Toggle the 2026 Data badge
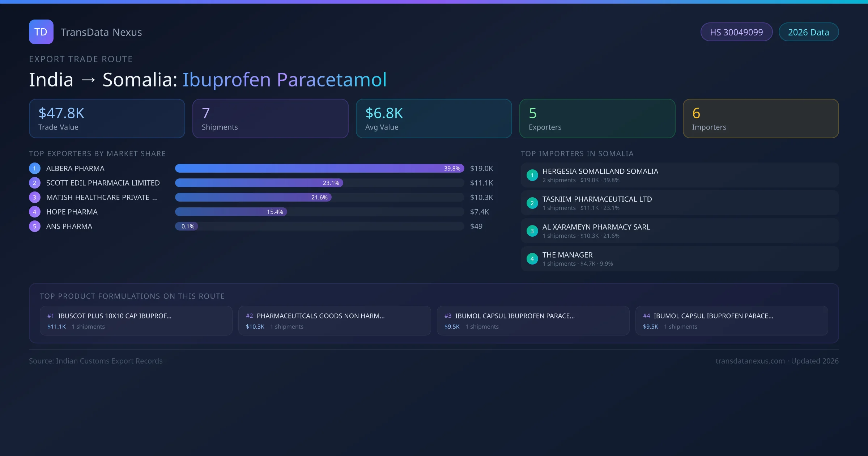This screenshot has width=868, height=456. [808, 32]
